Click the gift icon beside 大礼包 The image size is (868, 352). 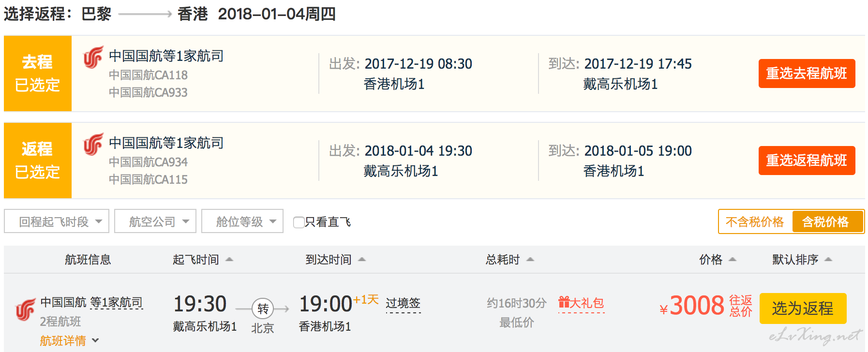click(564, 302)
